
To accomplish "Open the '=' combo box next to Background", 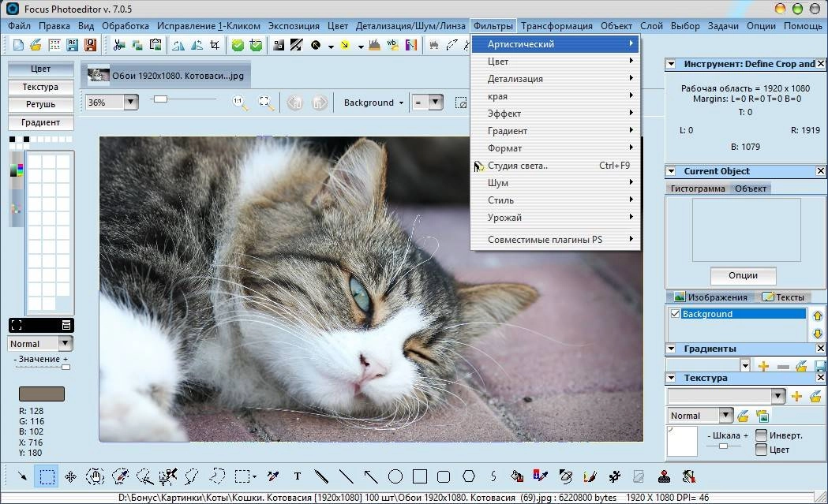I will pyautogui.click(x=435, y=102).
